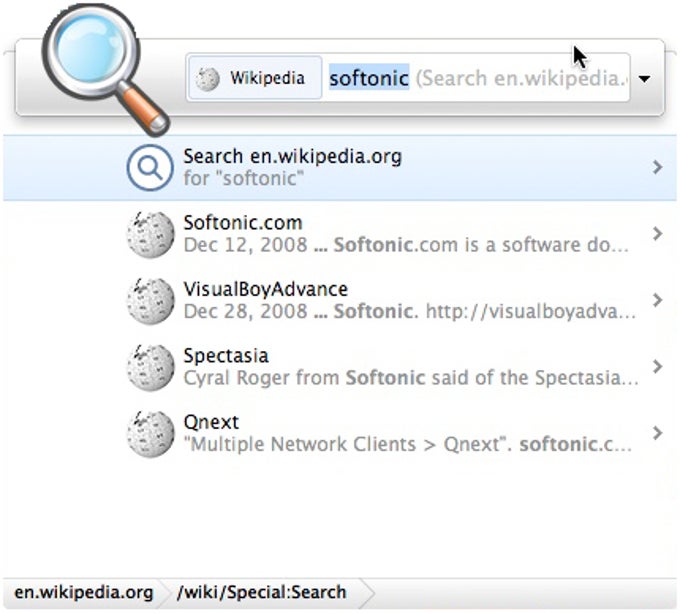
Task: Open the Spectasia result
Action: click(x=340, y=367)
